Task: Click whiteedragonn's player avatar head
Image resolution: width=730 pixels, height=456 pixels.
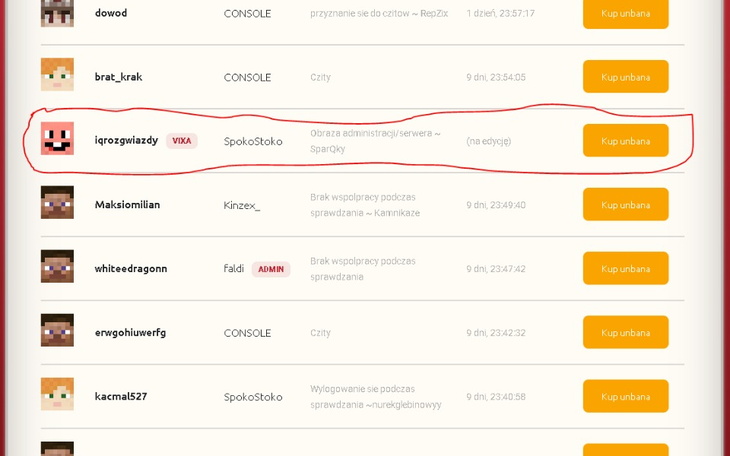Action: [57, 267]
